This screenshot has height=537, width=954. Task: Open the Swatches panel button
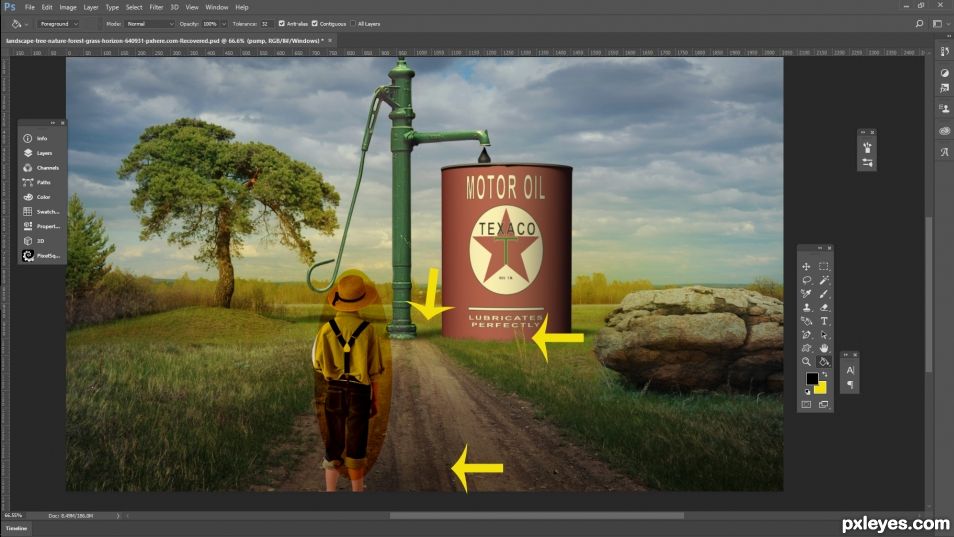point(42,212)
